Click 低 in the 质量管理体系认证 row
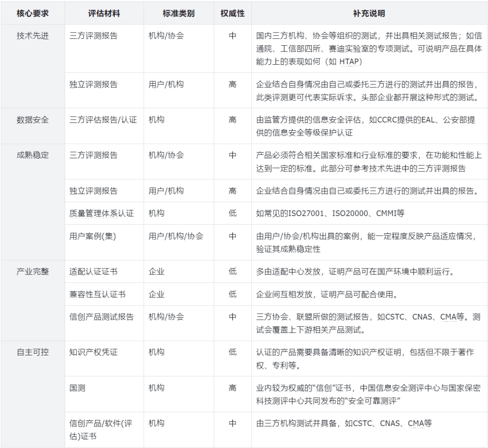This screenshot has height=448, width=488. (x=233, y=213)
